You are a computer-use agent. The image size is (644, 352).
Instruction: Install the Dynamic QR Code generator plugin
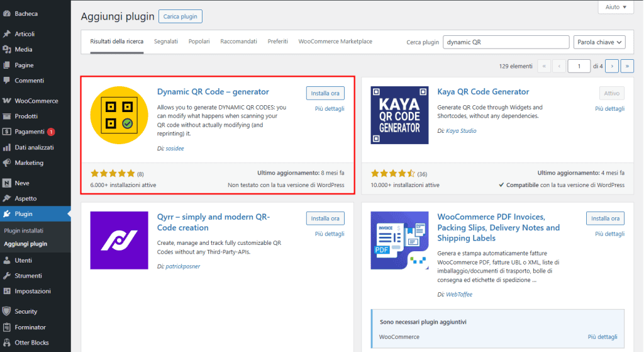click(x=325, y=93)
